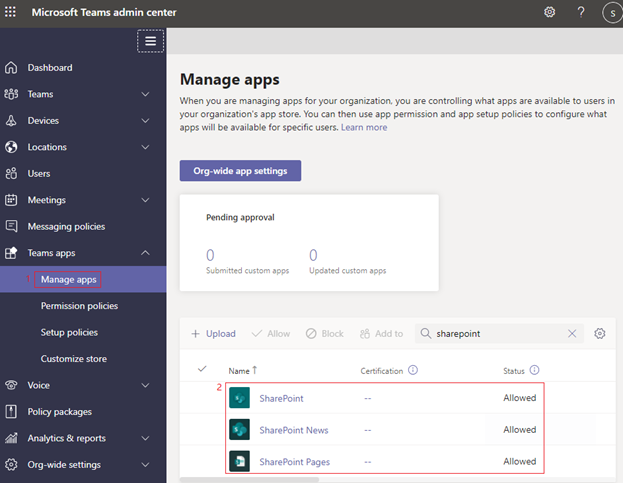Click the Messaging policies chat icon
This screenshot has width=623, height=483.
coord(11,226)
